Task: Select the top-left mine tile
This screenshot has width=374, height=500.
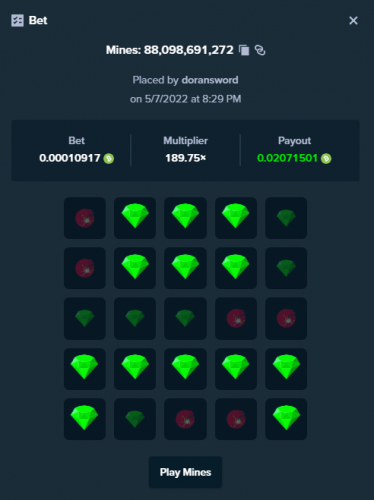Action: coord(85,218)
